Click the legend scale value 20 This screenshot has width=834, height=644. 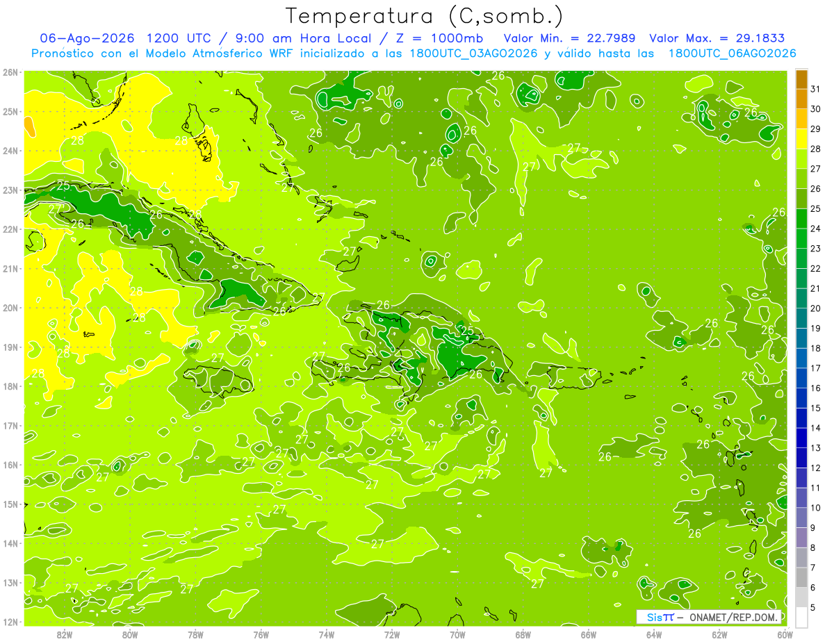[x=815, y=308]
